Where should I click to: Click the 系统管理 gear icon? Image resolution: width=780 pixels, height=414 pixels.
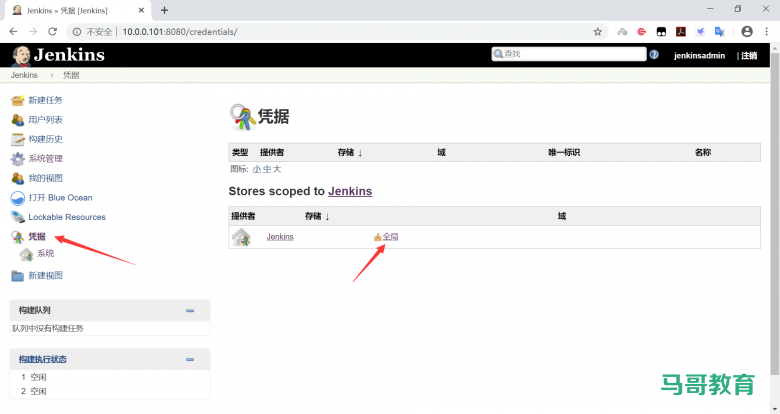tap(17, 159)
